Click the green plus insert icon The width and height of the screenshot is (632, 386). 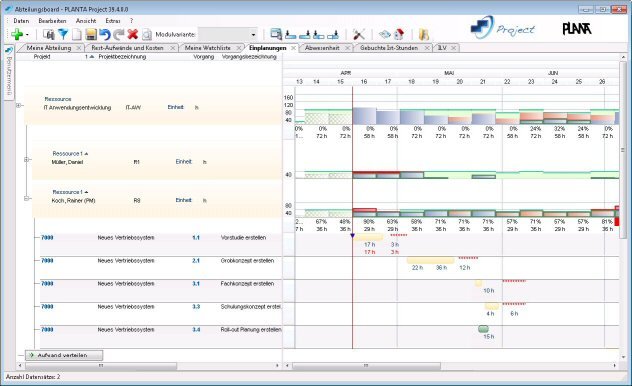tap(17, 35)
